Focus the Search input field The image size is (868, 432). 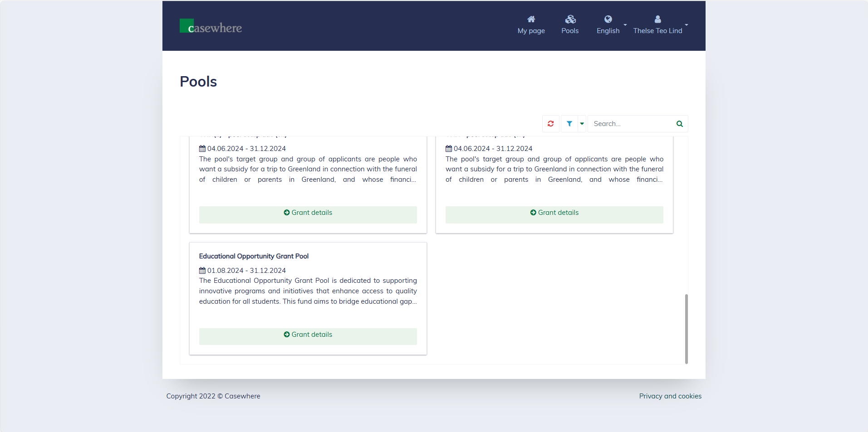631,124
